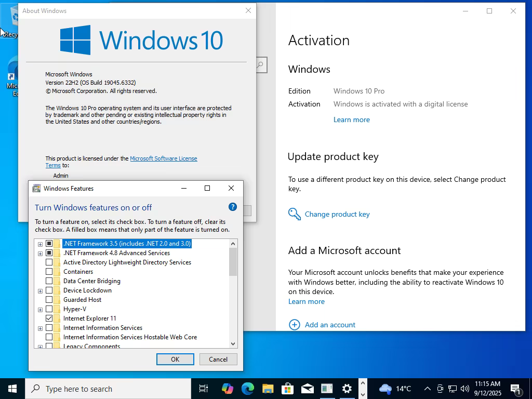The height and width of the screenshot is (399, 532).
Task: Open the volume speaker tray icon
Action: 465,389
